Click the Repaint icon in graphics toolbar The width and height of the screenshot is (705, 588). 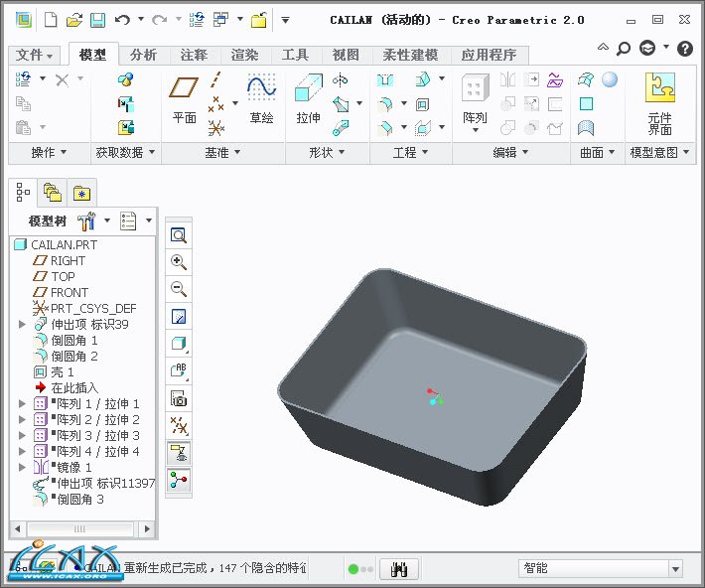179,317
